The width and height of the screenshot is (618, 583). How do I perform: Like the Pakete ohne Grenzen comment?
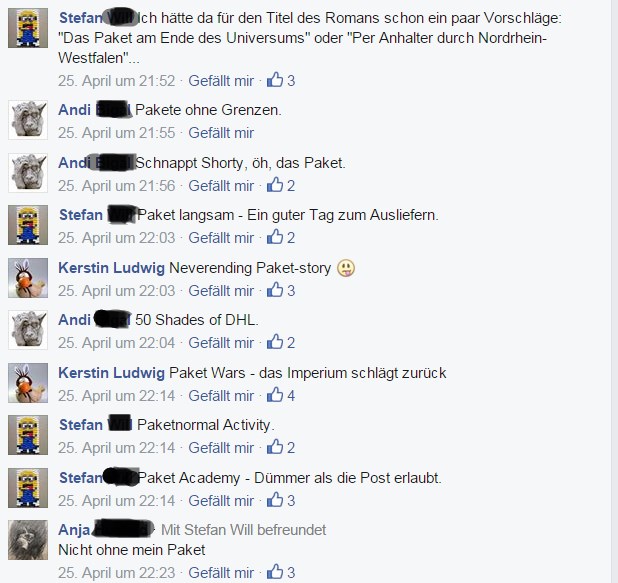coord(221,133)
